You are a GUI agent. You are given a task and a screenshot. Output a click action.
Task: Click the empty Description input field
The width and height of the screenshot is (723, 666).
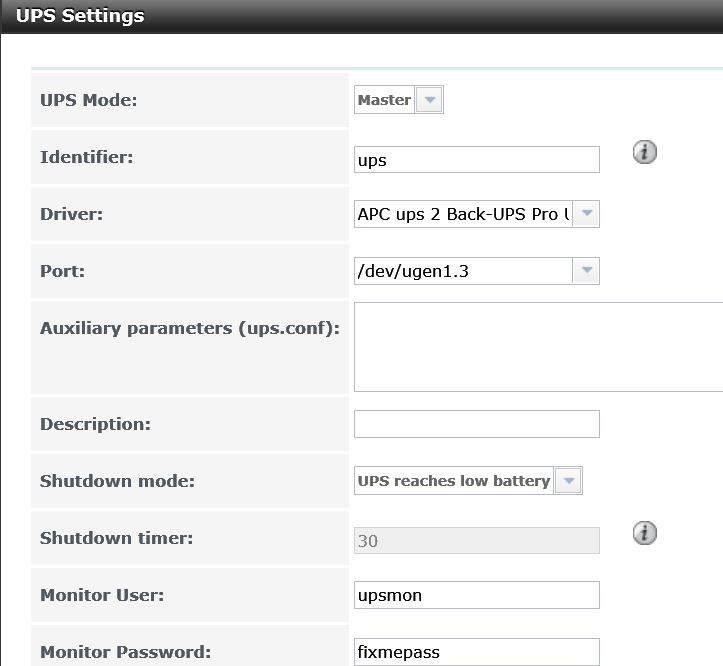point(477,424)
